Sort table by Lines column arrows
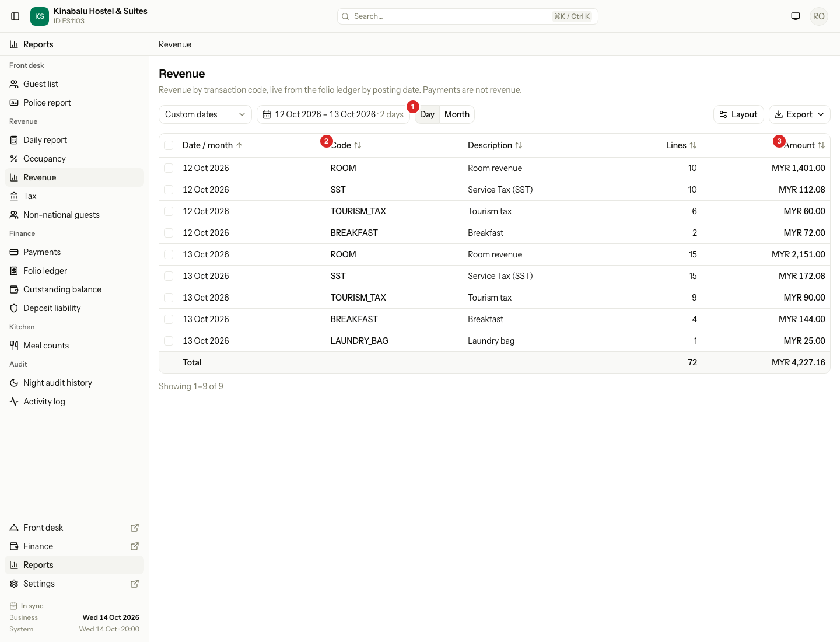 pyautogui.click(x=693, y=145)
